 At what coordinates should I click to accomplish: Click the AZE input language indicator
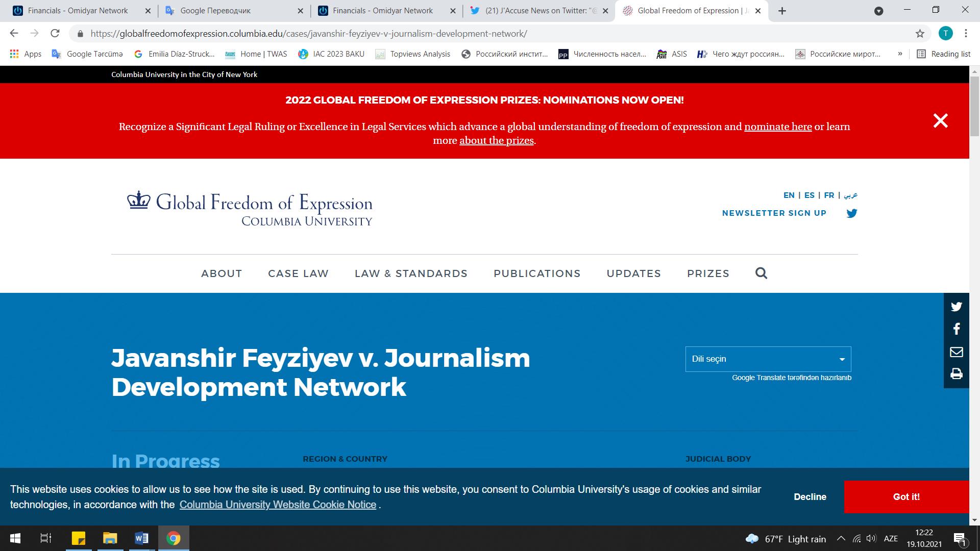point(891,539)
